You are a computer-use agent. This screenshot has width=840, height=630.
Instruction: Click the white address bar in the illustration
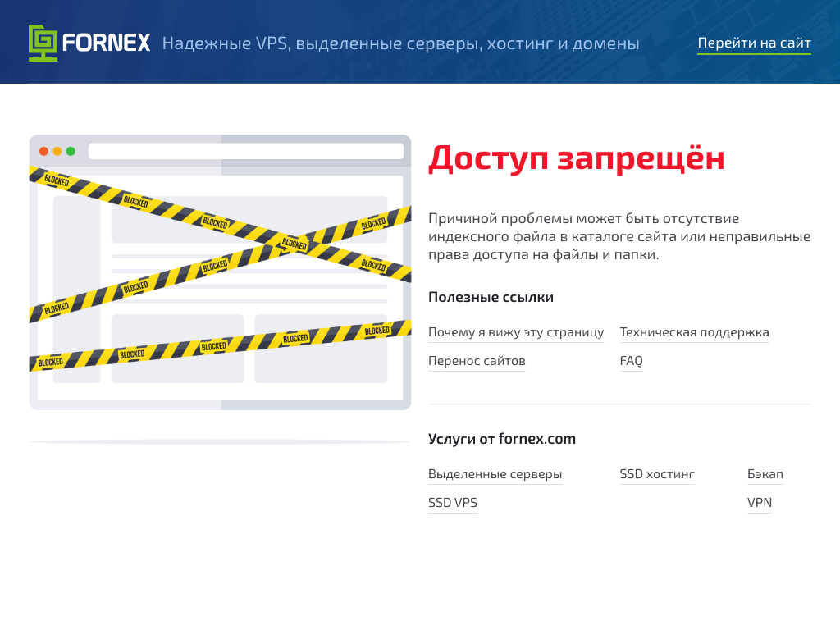(x=245, y=151)
